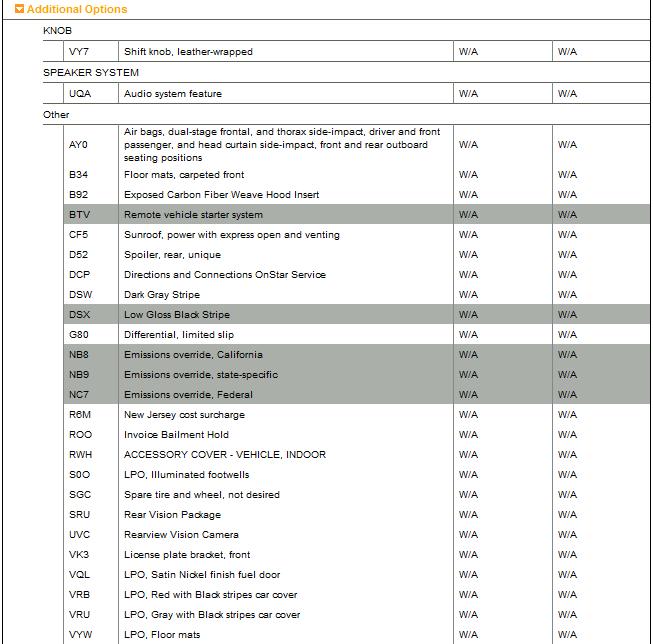
Task: Select New Jersey cost surcharge entry
Action: [184, 415]
